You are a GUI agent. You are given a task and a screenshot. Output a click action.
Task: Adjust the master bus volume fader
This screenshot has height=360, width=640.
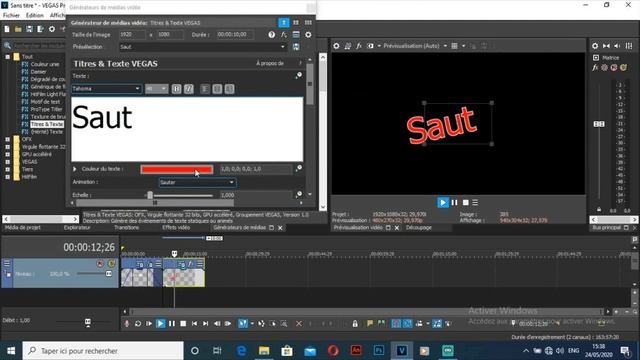[599, 124]
